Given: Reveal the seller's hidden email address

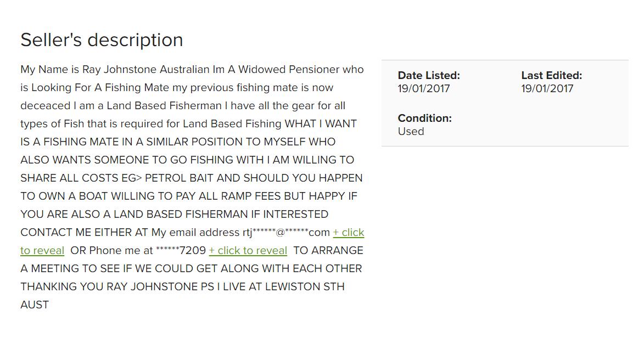Looking at the screenshot, I should coord(348,233).
